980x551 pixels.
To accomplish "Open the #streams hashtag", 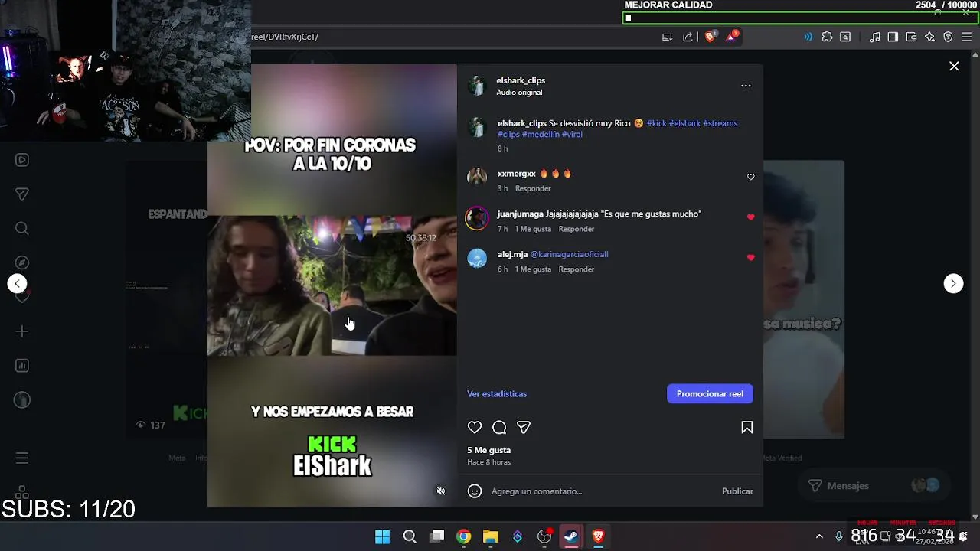I will (720, 123).
